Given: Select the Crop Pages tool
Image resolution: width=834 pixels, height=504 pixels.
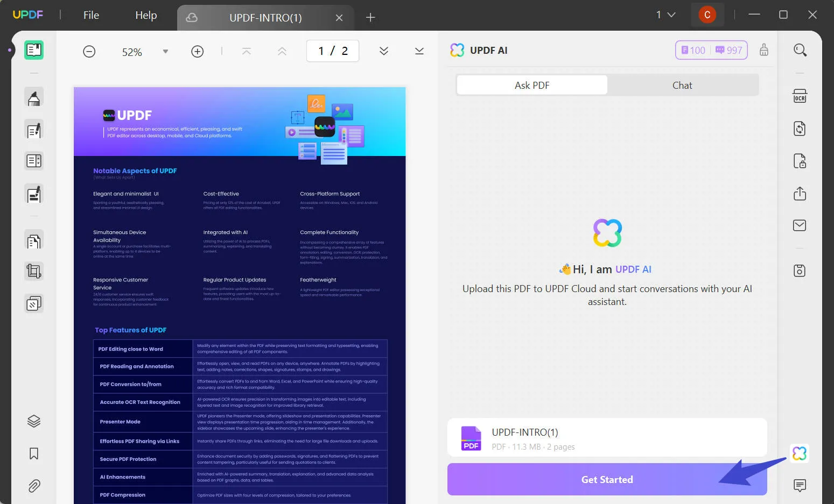Looking at the screenshot, I should click(34, 272).
